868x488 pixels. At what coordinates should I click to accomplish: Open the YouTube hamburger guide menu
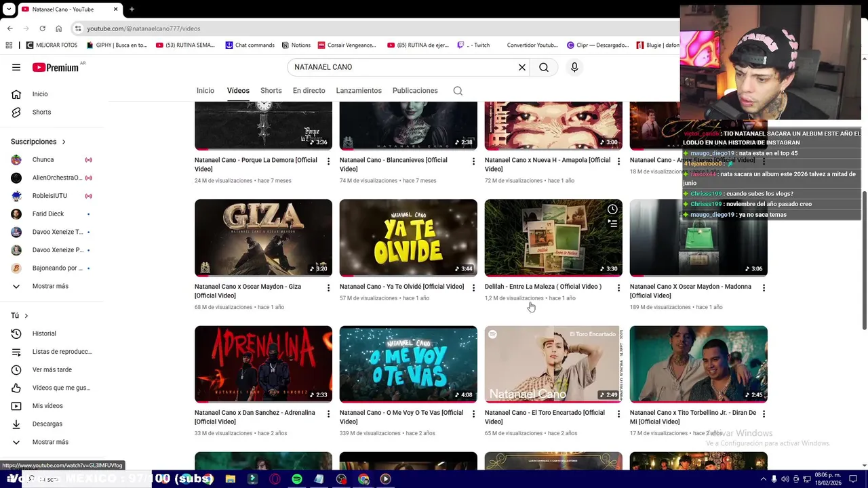pyautogui.click(x=16, y=67)
